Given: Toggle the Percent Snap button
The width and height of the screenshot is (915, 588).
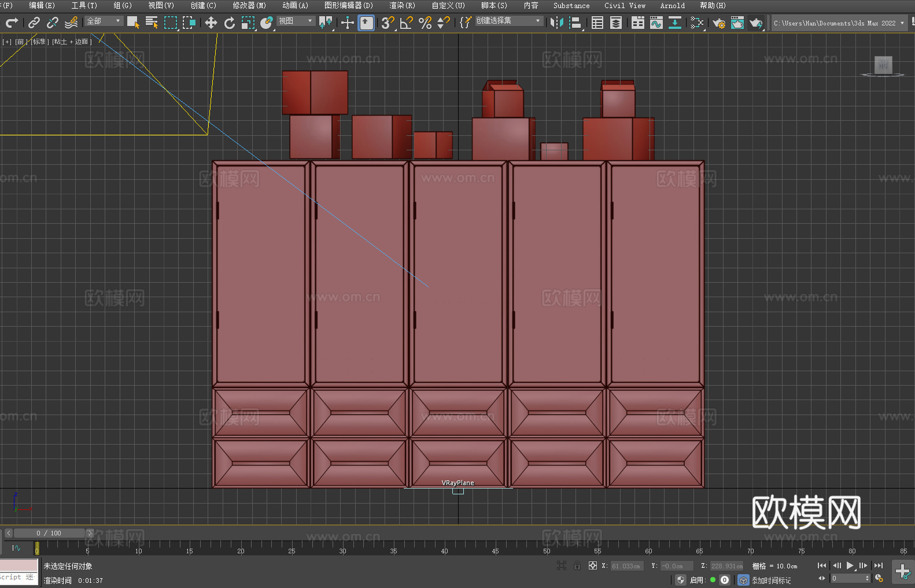Looking at the screenshot, I should [x=425, y=23].
